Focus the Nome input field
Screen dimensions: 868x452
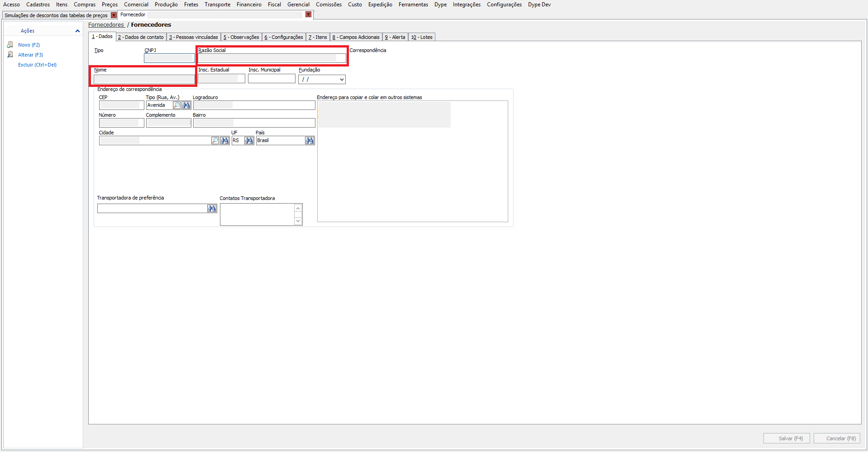tap(144, 80)
